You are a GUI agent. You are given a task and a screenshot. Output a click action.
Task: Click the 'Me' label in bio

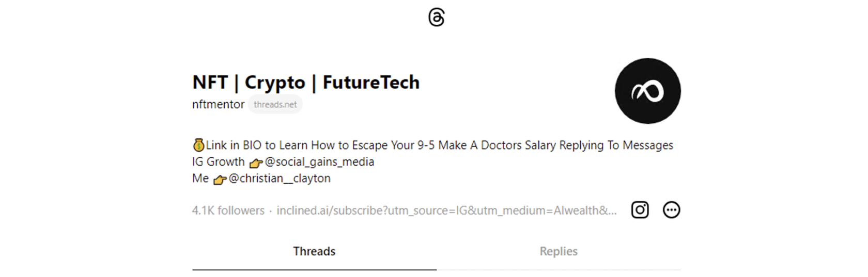pyautogui.click(x=200, y=178)
